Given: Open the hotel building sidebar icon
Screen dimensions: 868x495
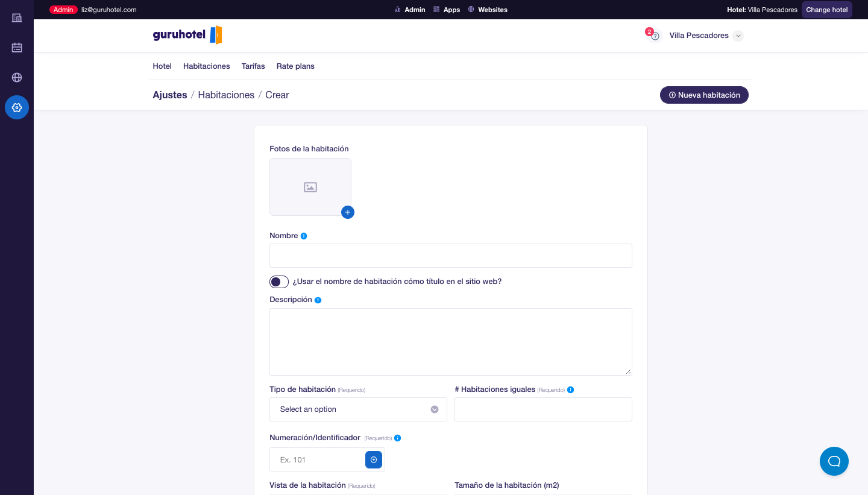Looking at the screenshot, I should click(17, 17).
